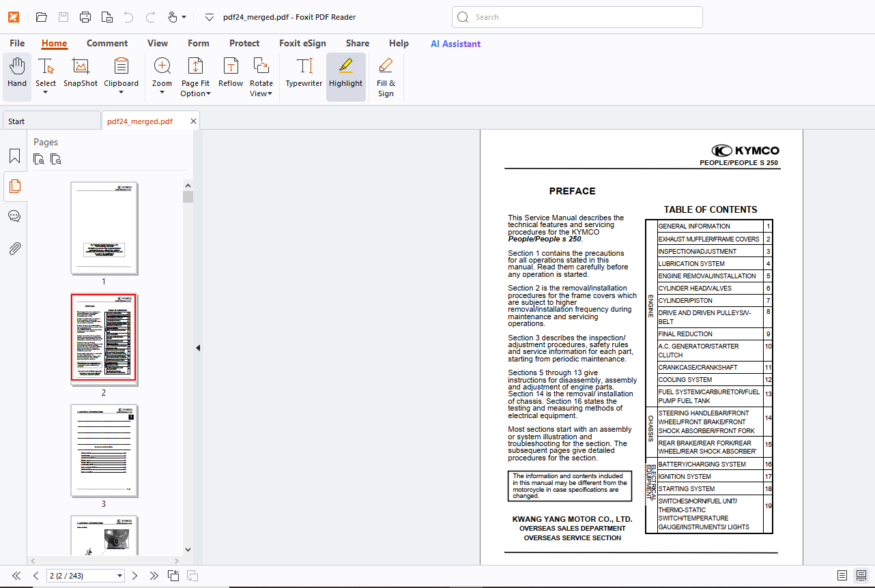Screen dimensions: 875x588
Task: Click the Foxit logo icon in title bar
Action: [x=14, y=17]
